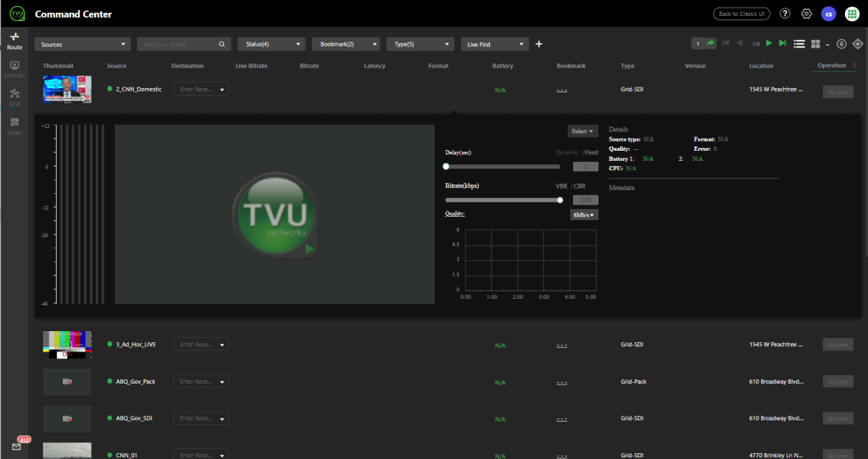Viewport: 868px width, 459px height.
Task: Select Dynamic delay mode
Action: (x=567, y=152)
